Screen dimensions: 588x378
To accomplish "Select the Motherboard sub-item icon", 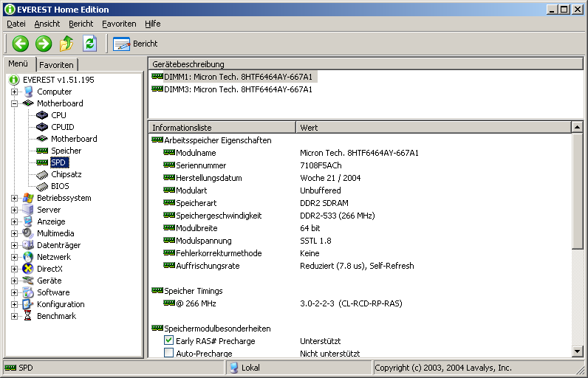I will click(x=42, y=139).
